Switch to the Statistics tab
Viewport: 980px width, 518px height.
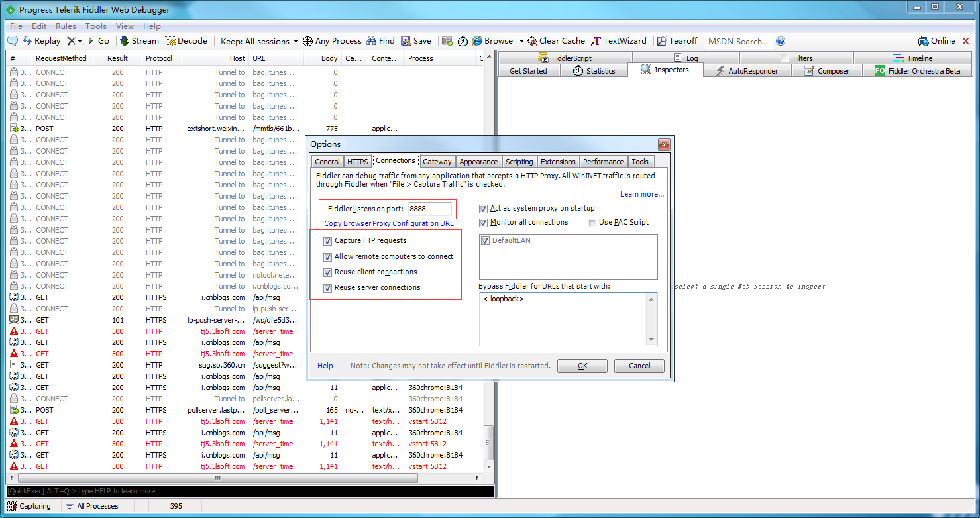(594, 71)
